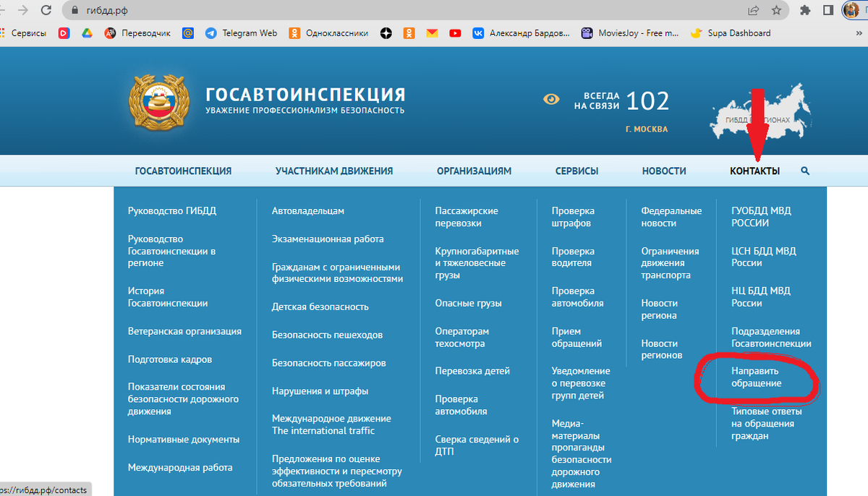Viewport: 868px width, 496px height.
Task: Expand the bookmarks overflow chevron
Action: pos(856,33)
